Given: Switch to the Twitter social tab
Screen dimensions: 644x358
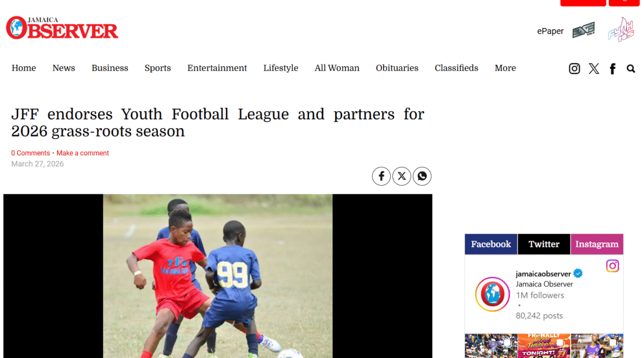Looking at the screenshot, I should [x=544, y=244].
